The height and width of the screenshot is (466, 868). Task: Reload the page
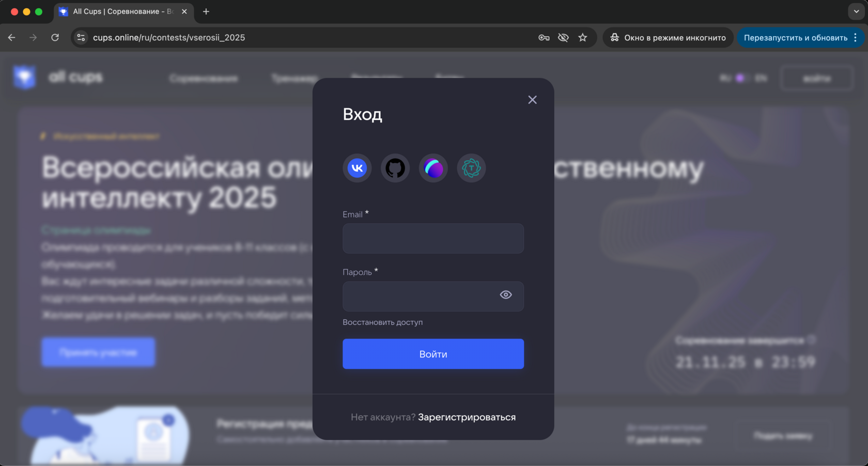(x=55, y=37)
